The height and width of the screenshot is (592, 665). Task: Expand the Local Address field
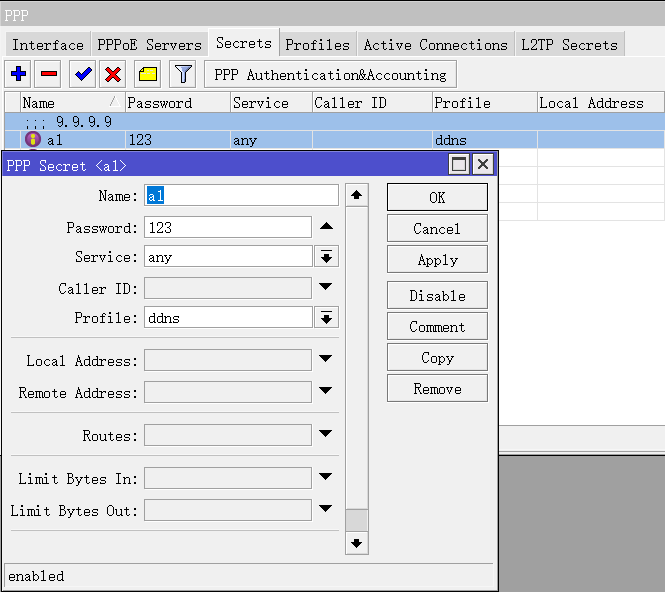(x=326, y=360)
